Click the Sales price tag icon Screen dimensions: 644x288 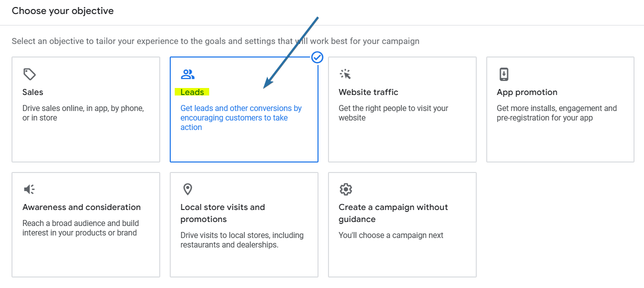point(29,74)
